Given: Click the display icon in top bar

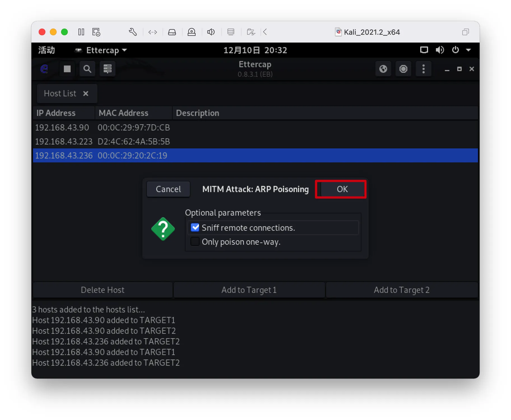Looking at the screenshot, I should coord(424,50).
